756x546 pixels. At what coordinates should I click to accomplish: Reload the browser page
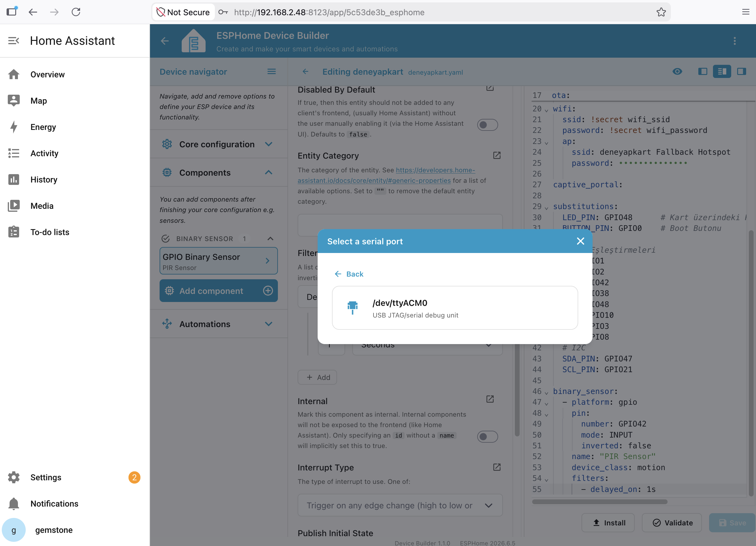pos(76,12)
